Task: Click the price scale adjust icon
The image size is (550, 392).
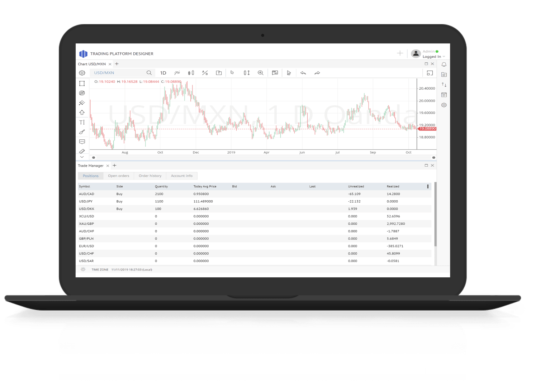Action: coord(247,73)
